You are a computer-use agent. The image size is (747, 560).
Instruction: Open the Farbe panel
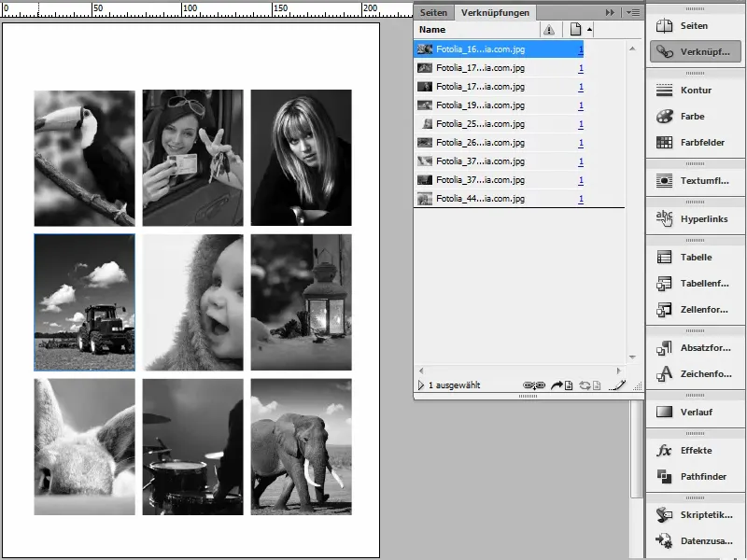pos(695,116)
